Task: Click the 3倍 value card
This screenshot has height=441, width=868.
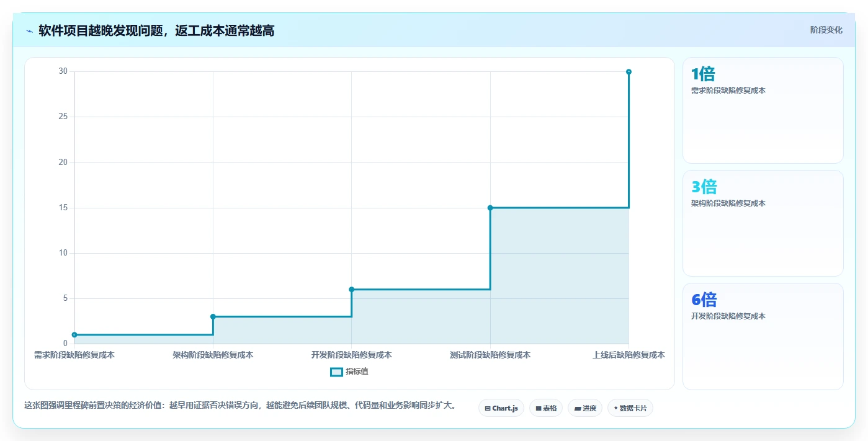Action: [763, 223]
